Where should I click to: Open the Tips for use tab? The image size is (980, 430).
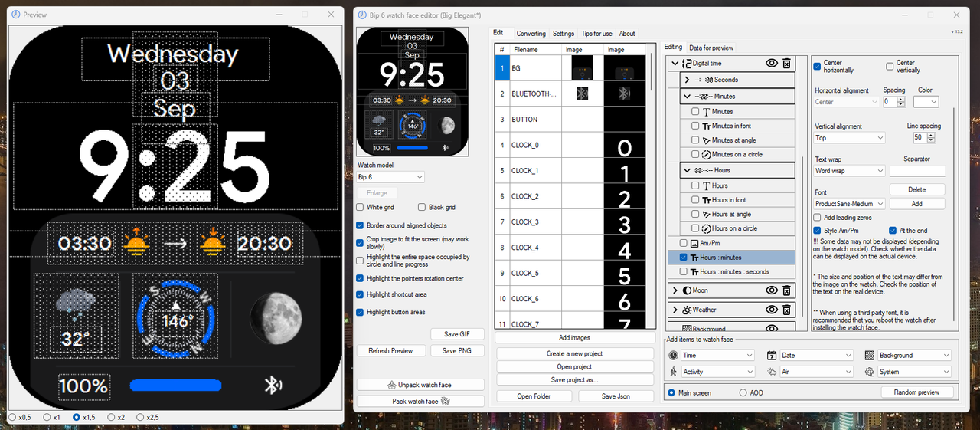pyautogui.click(x=596, y=34)
